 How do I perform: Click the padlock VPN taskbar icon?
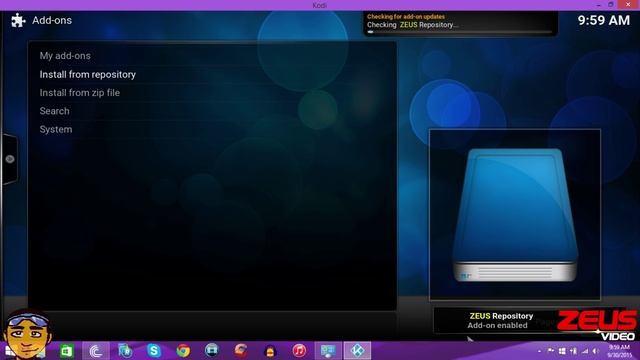click(x=270, y=351)
